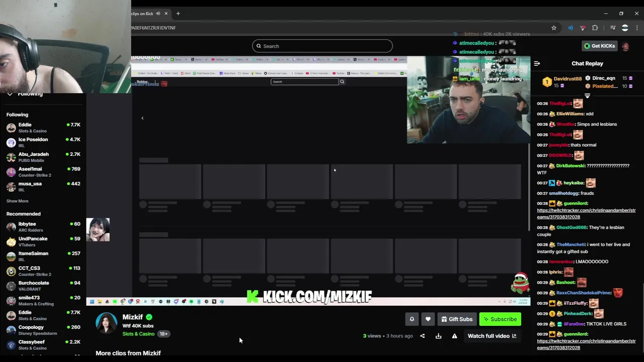Open Ice Poseidon channel in sidebar

(x=43, y=142)
